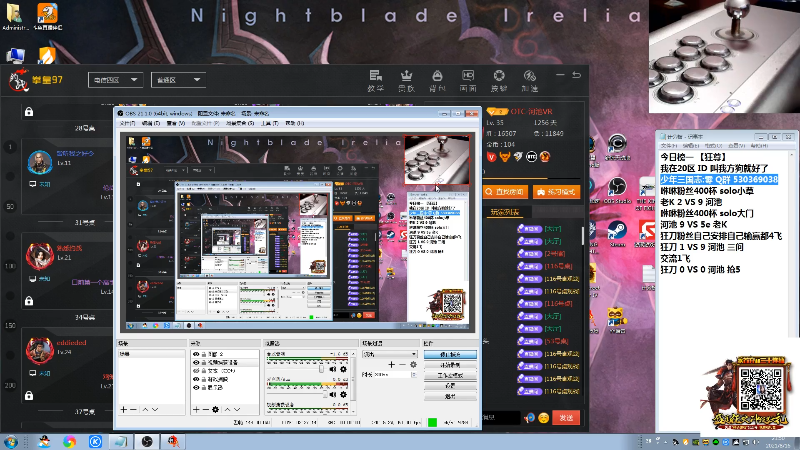This screenshot has height=450, width=800.
Task: Open the Steam desktop shortcut
Action: (617, 234)
